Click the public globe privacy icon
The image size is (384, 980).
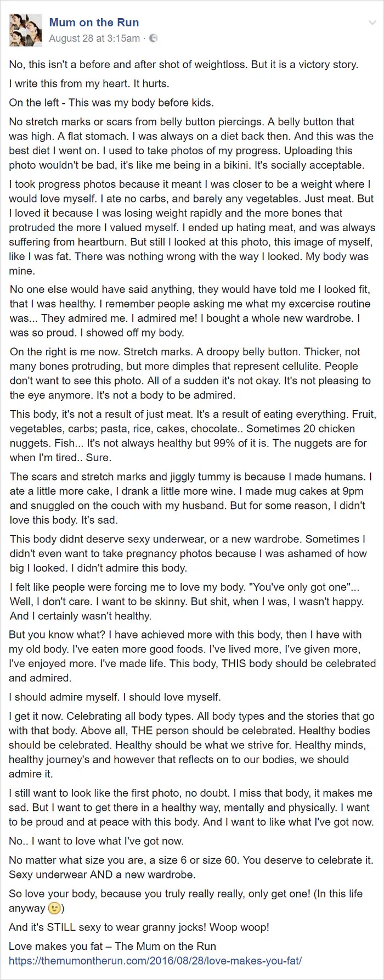coord(154,38)
